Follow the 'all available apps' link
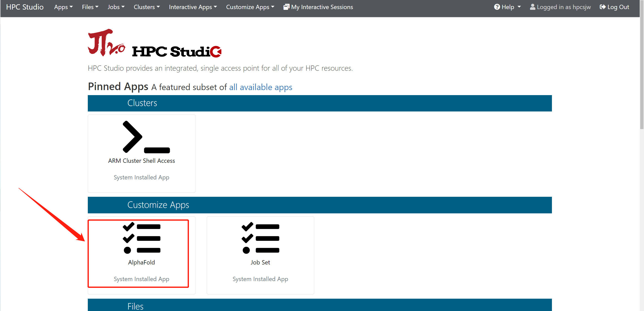Image resolution: width=644 pixels, height=311 pixels. [x=261, y=87]
